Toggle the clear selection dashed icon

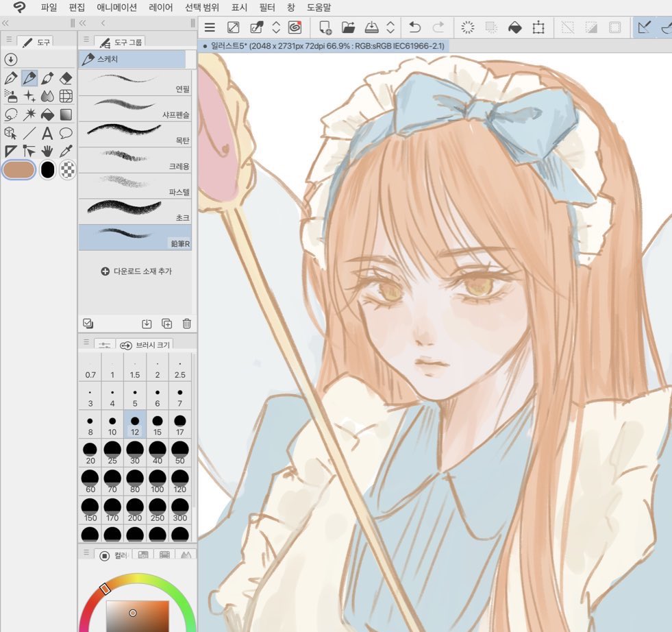(567, 28)
